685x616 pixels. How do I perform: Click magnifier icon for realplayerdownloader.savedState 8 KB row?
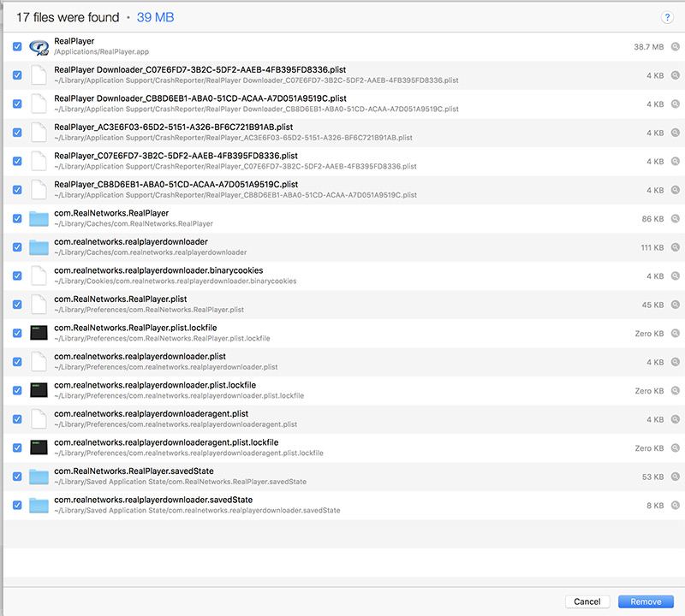coord(676,505)
